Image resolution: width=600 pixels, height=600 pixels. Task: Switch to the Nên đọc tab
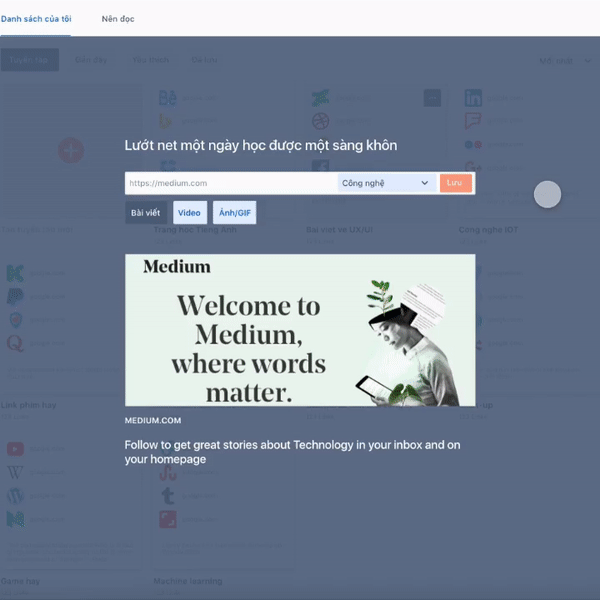point(118,19)
